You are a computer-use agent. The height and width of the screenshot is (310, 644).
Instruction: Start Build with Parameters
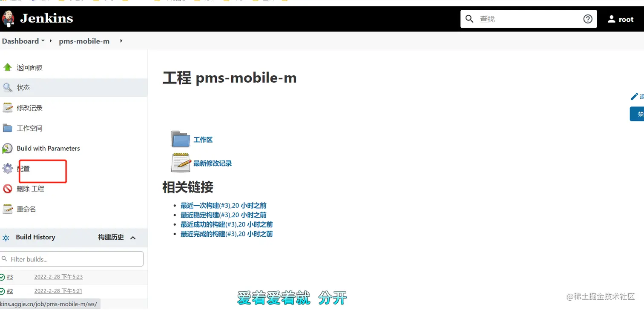coord(48,149)
